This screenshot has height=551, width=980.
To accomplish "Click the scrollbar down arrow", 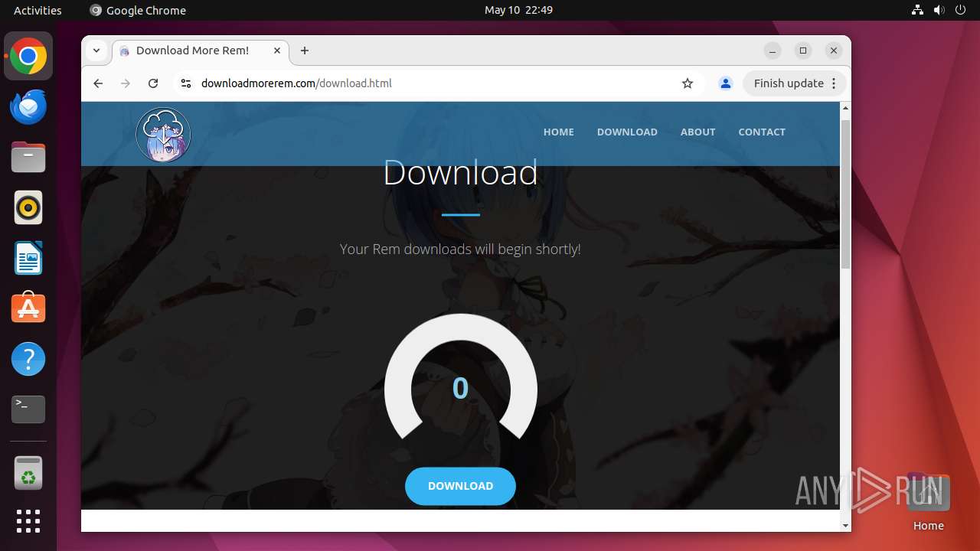I will 845,526.
